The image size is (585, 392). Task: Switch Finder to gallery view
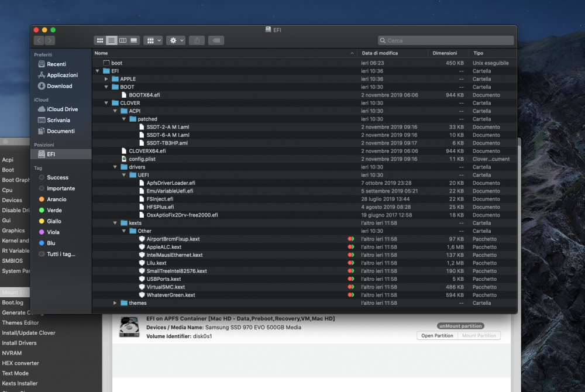click(134, 40)
